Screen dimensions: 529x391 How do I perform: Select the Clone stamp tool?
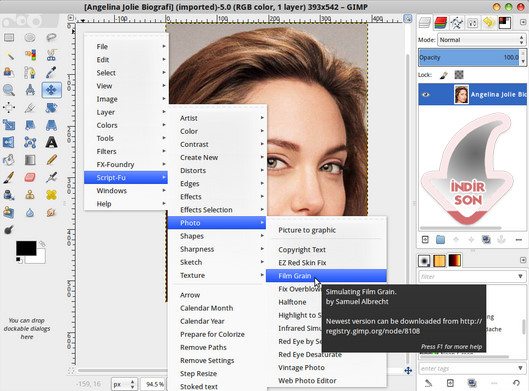coord(30,195)
